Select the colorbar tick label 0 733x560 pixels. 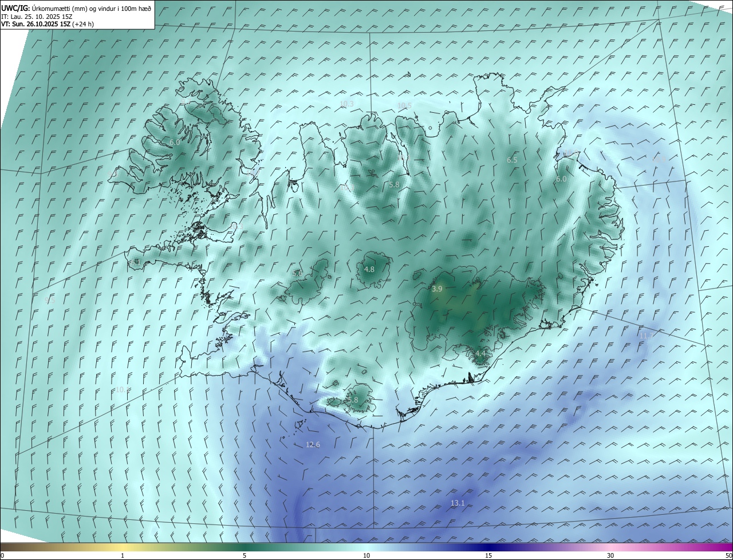(2, 555)
